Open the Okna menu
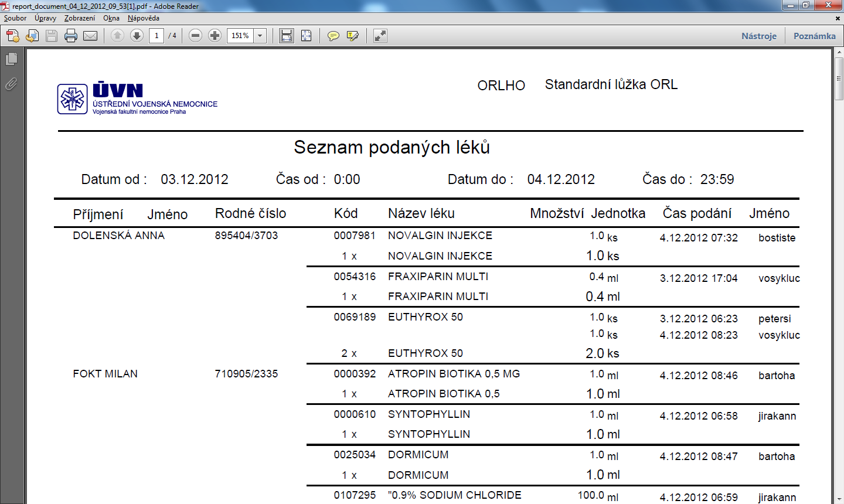Viewport: 844px width, 504px height. coord(111,18)
